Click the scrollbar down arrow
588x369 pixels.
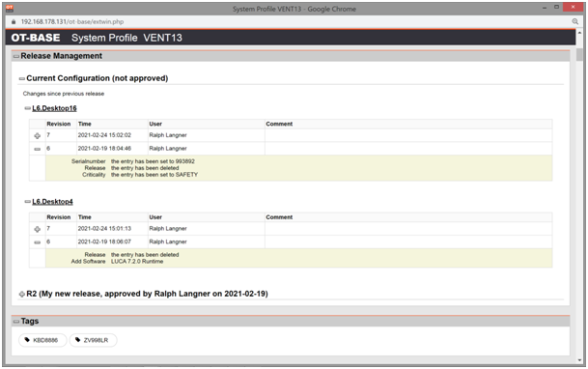[x=579, y=360]
